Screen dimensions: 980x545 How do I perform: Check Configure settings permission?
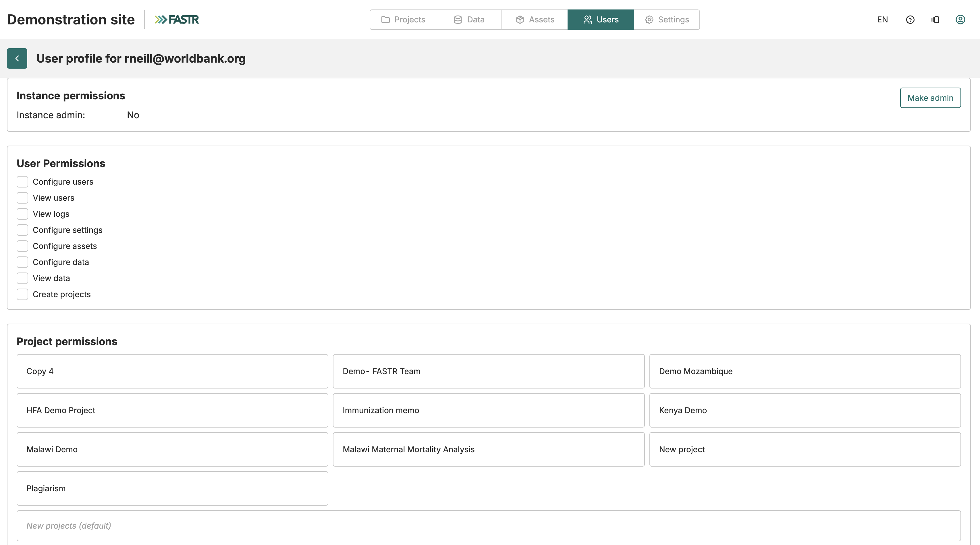pyautogui.click(x=22, y=230)
